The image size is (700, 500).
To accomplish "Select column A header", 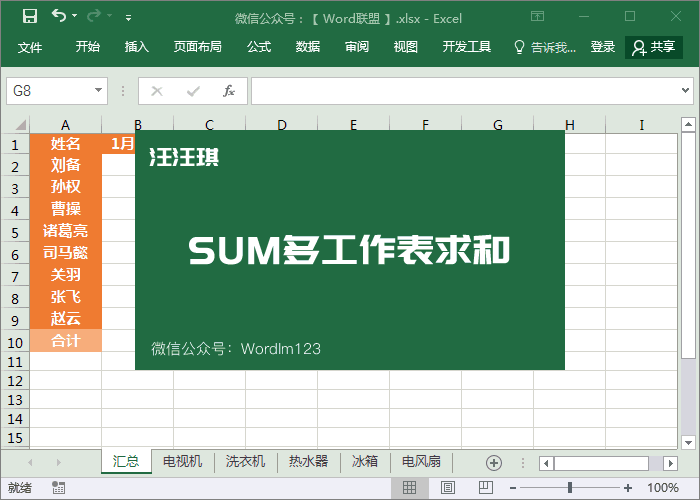I will tap(66, 125).
